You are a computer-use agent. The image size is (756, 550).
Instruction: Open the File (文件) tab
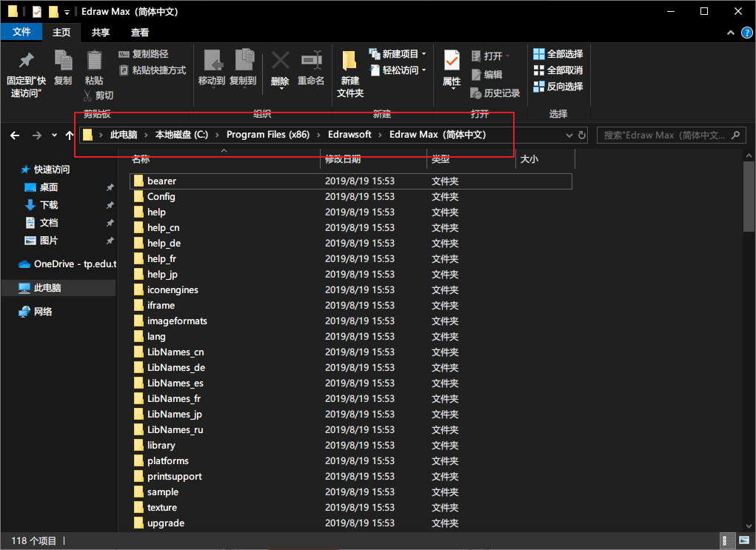[x=21, y=33]
